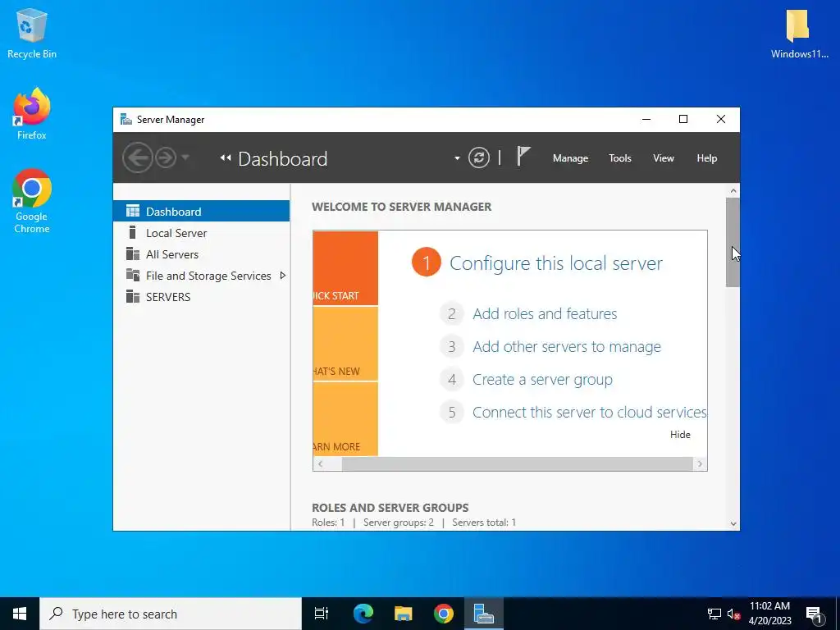Open the navigation history dropdown beside Forward arrow
840x630 pixels.
click(x=185, y=157)
